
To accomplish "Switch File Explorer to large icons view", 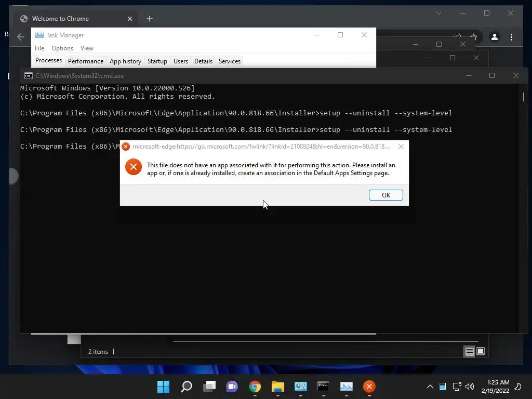I will (481, 351).
